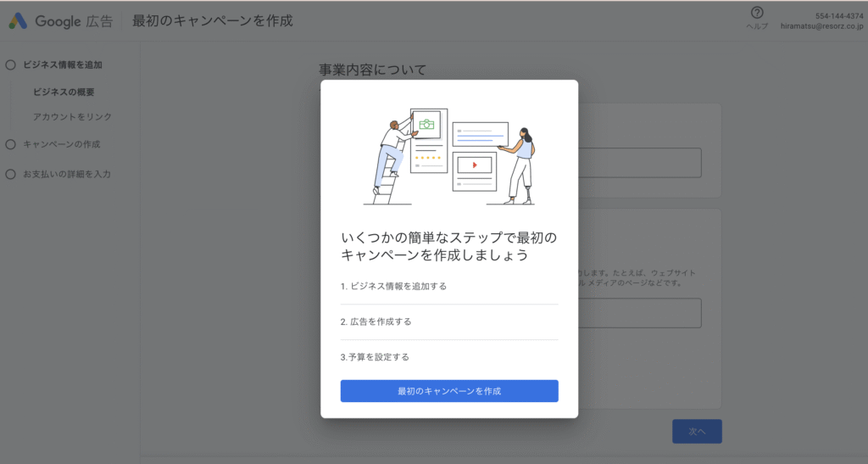
Task: Click the yellow star rating in illustration
Action: click(x=427, y=158)
